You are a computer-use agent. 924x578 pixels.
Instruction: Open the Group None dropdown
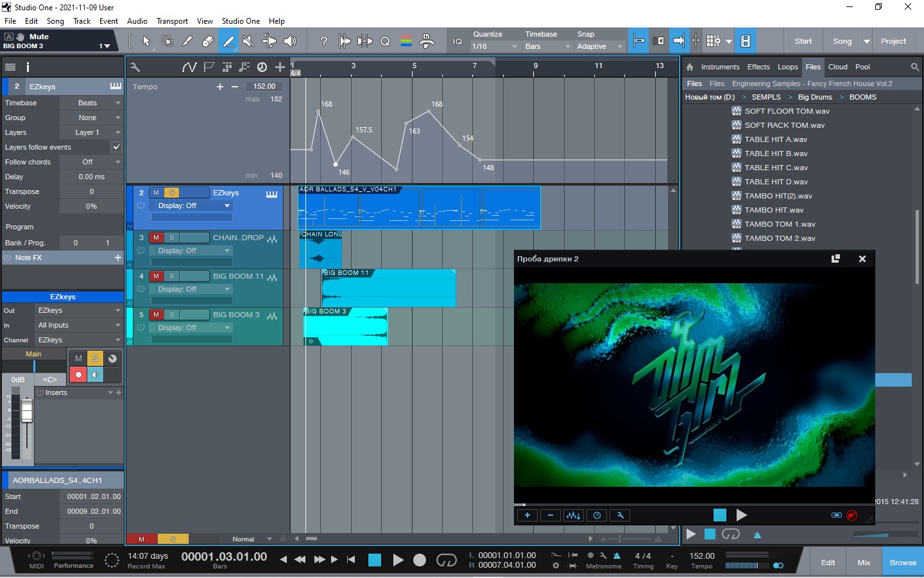(x=91, y=118)
